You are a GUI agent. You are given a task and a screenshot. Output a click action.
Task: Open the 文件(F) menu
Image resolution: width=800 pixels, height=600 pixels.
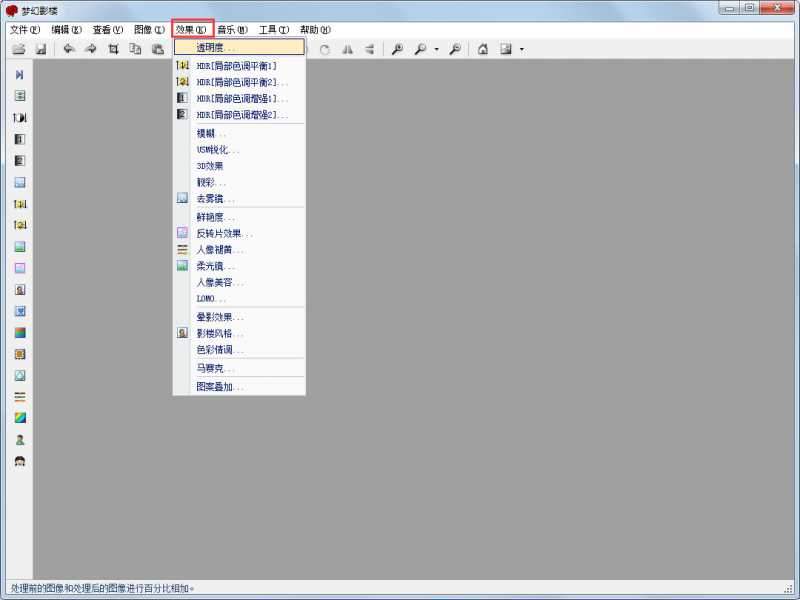pyautogui.click(x=25, y=30)
